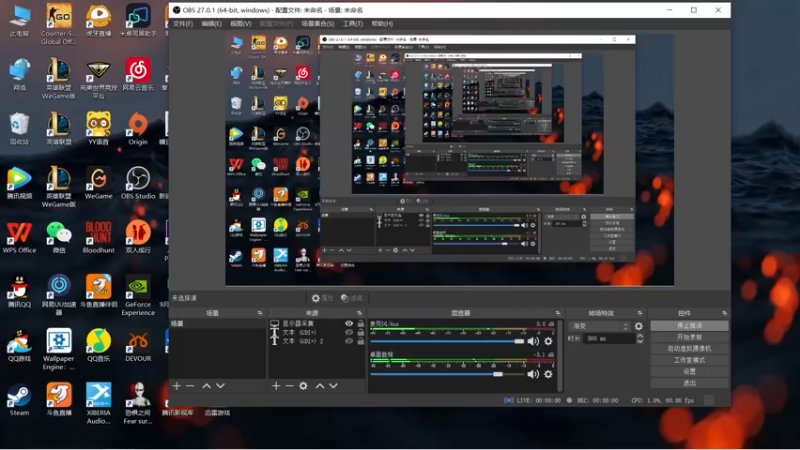Image resolution: width=800 pixels, height=450 pixels.
Task: Toggle visibility eye for 显示器采集 source
Action: coord(349,323)
